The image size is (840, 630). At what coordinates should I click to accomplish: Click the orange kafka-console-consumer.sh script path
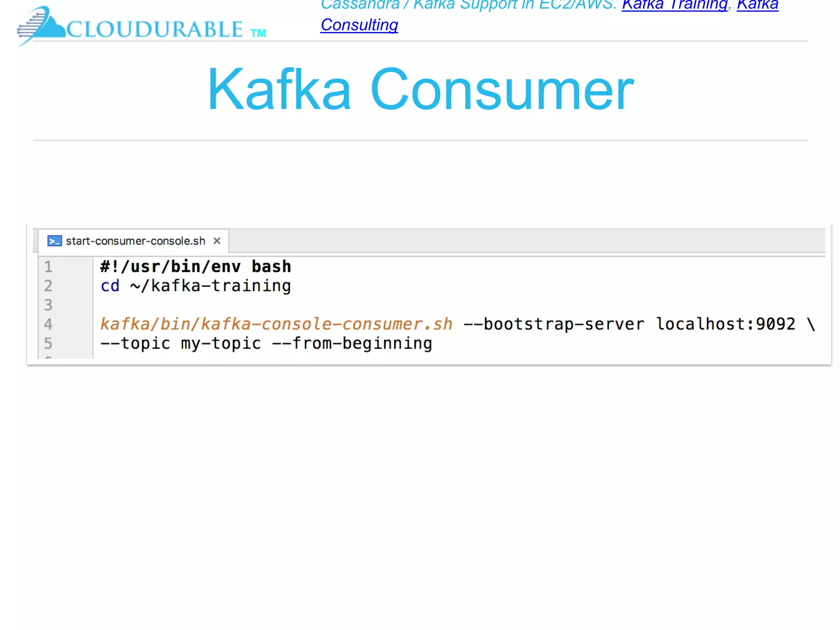[x=276, y=324]
